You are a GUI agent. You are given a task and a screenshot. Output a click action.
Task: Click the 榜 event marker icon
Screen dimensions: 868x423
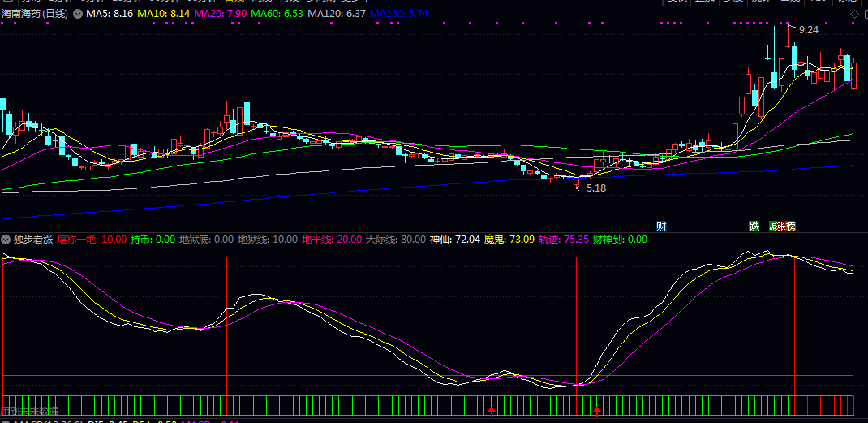click(789, 226)
